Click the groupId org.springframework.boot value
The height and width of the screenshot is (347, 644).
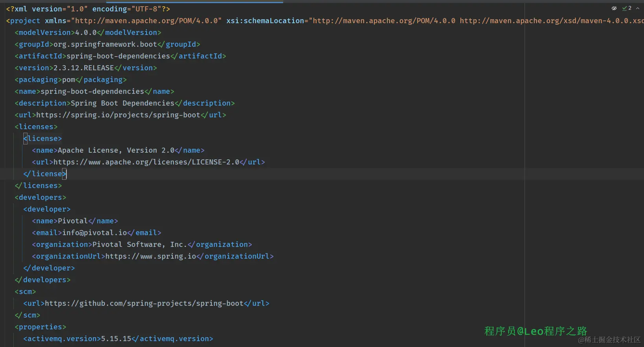(105, 44)
